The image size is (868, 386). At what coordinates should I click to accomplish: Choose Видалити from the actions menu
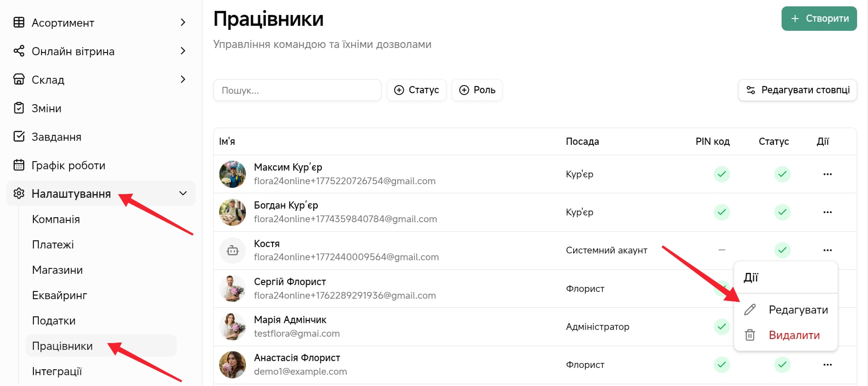[x=794, y=335]
